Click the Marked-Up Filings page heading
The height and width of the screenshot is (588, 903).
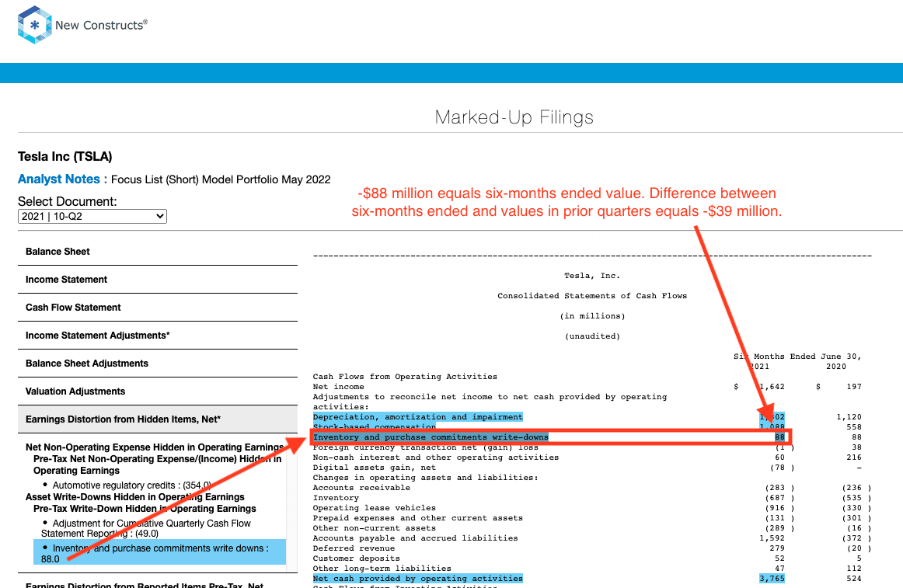pos(514,117)
